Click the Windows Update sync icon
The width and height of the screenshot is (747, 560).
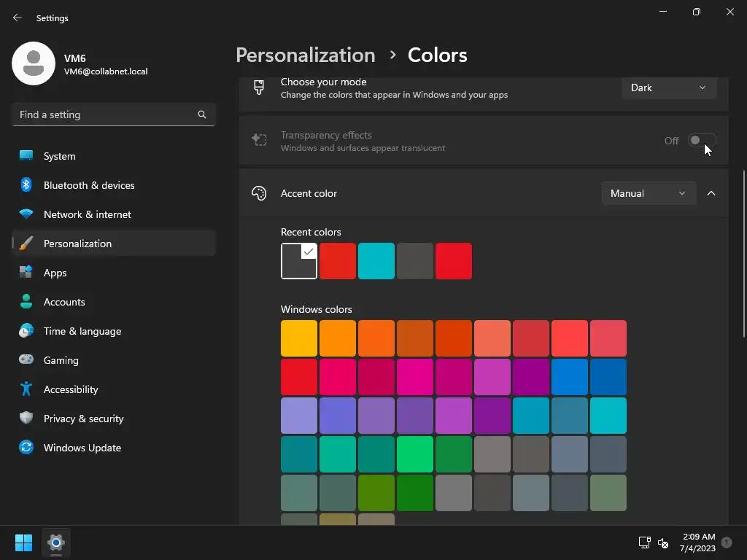point(26,447)
